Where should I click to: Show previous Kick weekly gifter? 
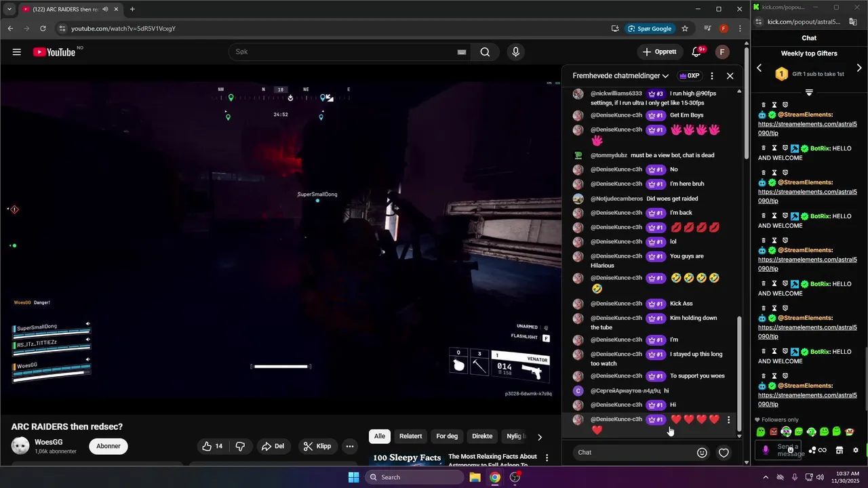pyautogui.click(x=759, y=68)
